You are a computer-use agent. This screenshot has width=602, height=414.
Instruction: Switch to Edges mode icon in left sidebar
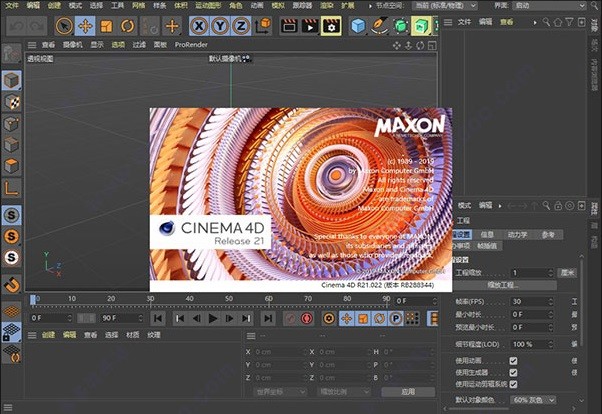(12, 145)
